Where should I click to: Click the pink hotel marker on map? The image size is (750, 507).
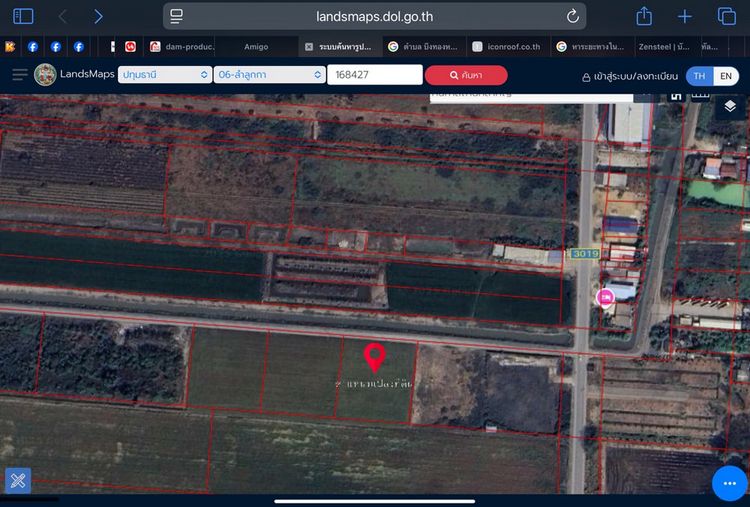click(605, 297)
